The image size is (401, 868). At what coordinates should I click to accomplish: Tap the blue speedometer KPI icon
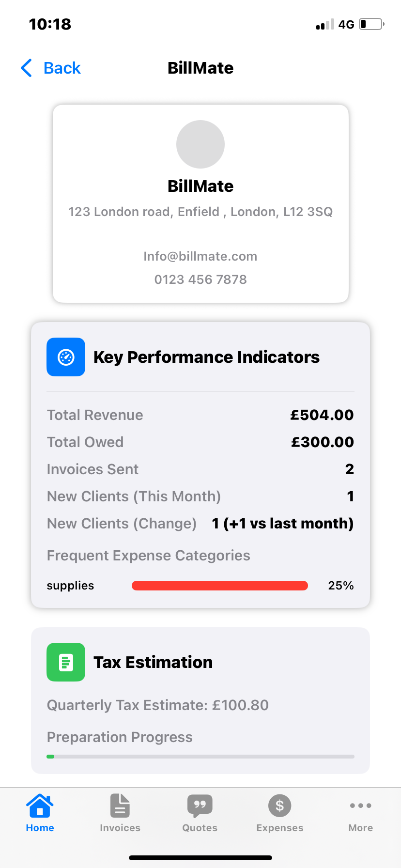[x=66, y=357]
